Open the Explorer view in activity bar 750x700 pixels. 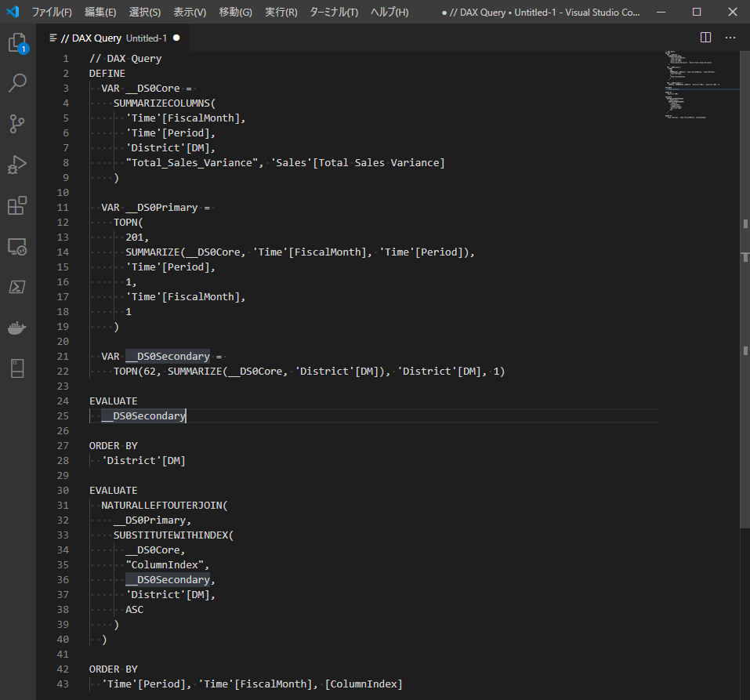click(x=18, y=42)
